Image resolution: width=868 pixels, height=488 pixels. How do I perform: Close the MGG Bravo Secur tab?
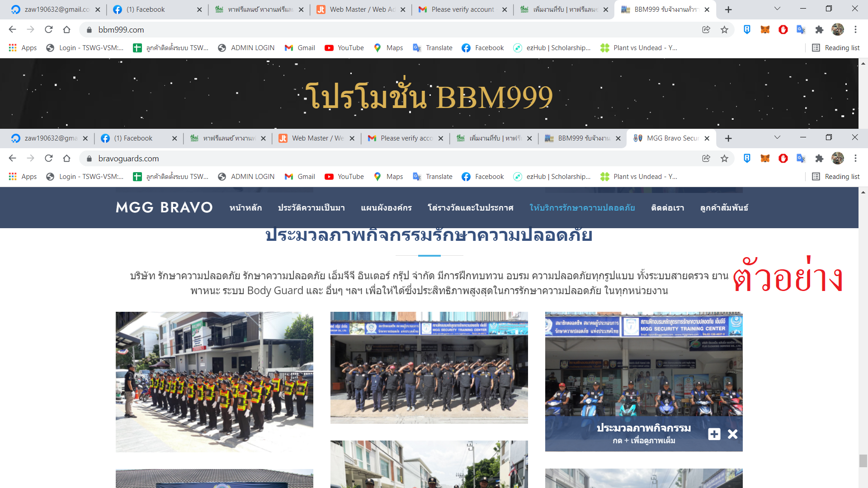pyautogui.click(x=707, y=138)
